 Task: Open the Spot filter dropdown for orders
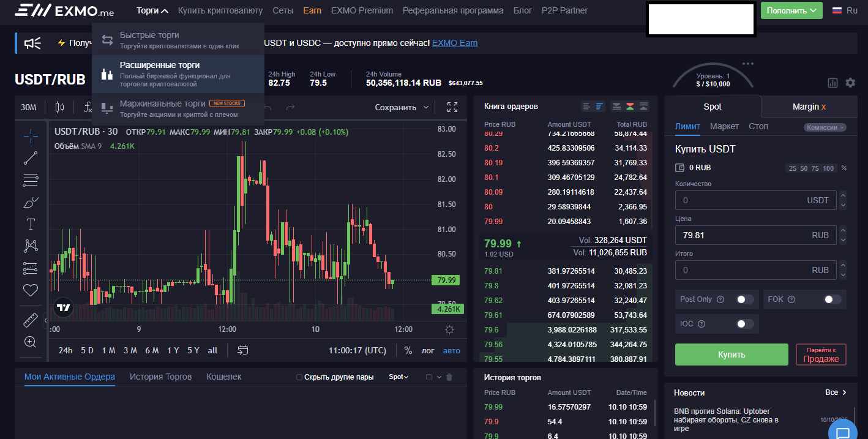tap(398, 377)
